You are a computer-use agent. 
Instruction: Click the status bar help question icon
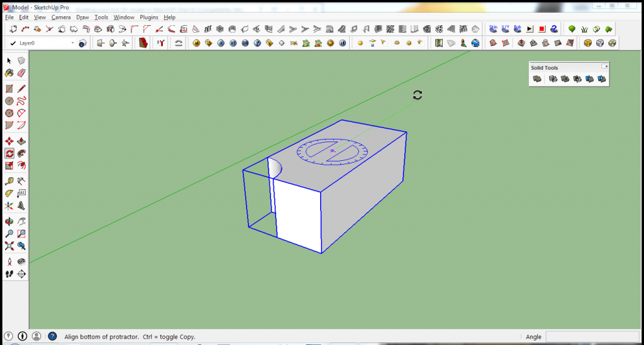52,336
